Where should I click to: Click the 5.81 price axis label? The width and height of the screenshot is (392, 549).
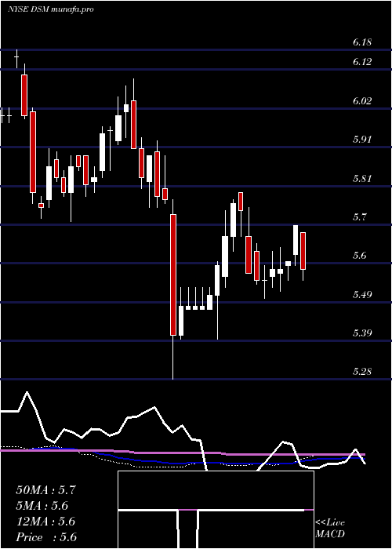pyautogui.click(x=361, y=179)
